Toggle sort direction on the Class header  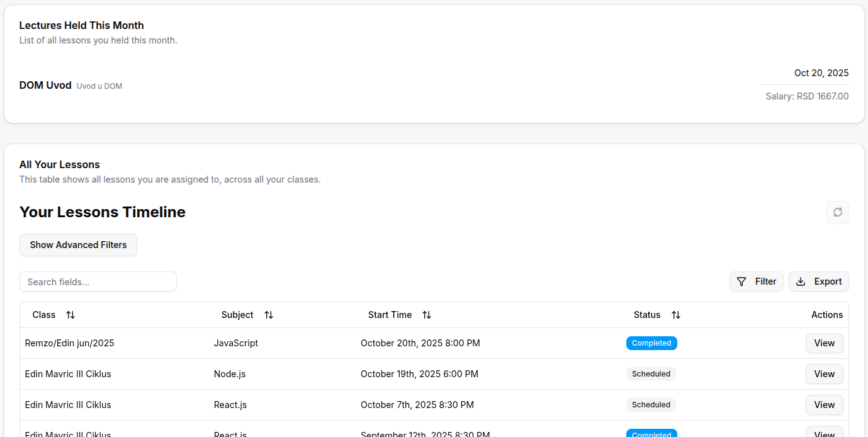pos(70,315)
